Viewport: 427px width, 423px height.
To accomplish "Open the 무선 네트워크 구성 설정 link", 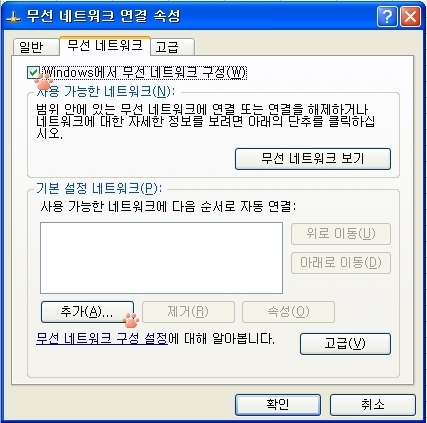I will (x=102, y=339).
